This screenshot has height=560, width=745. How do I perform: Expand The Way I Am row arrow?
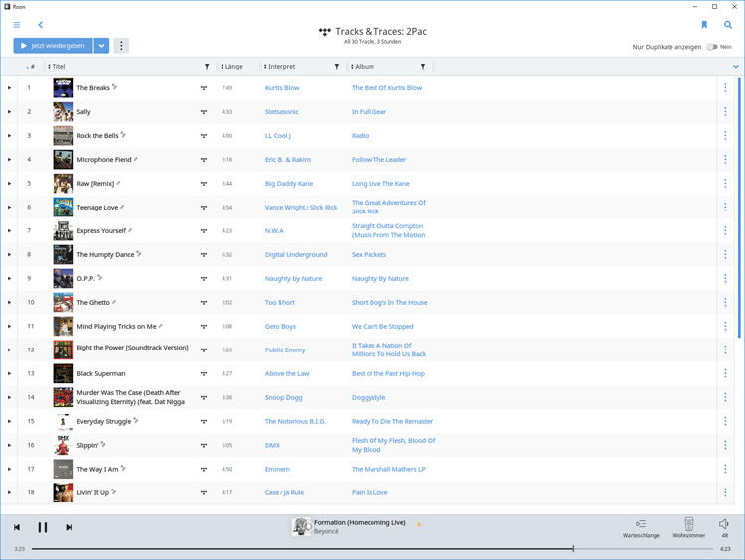click(x=9, y=469)
